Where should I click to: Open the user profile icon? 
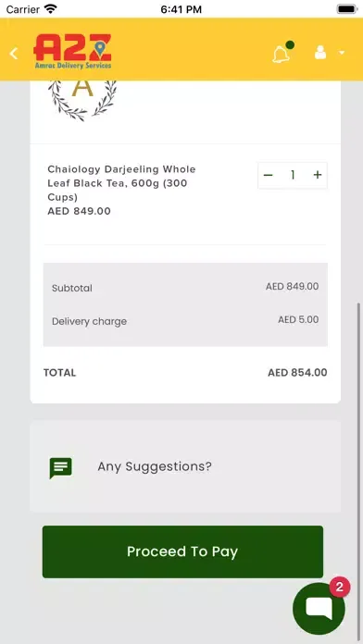coord(320,53)
